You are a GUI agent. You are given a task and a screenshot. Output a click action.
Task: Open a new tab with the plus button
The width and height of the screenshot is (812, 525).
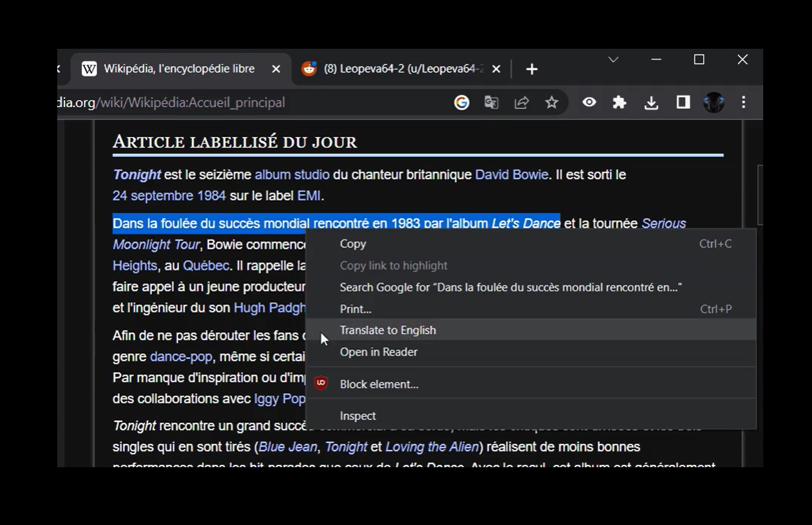[x=531, y=69]
